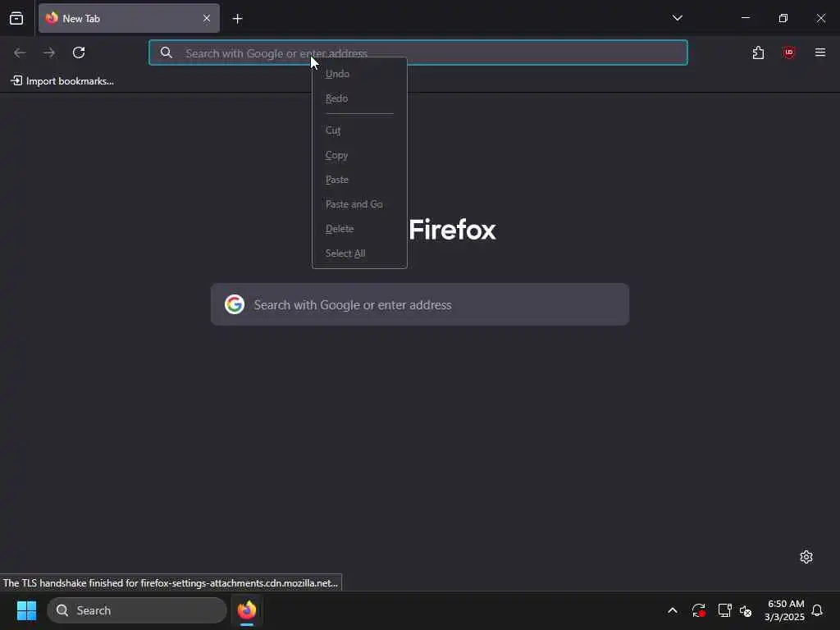Screen dimensions: 840x630
Task: Click the Google logo in search box
Action: [235, 304]
